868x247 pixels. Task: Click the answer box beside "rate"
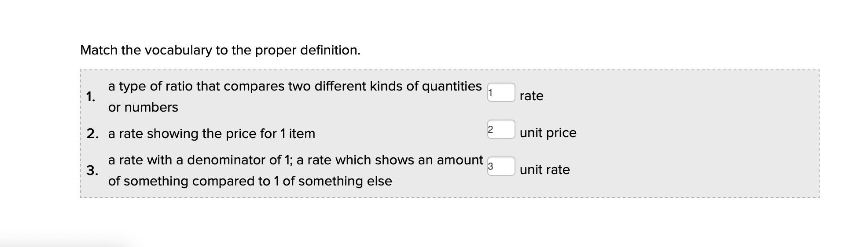coord(501,92)
